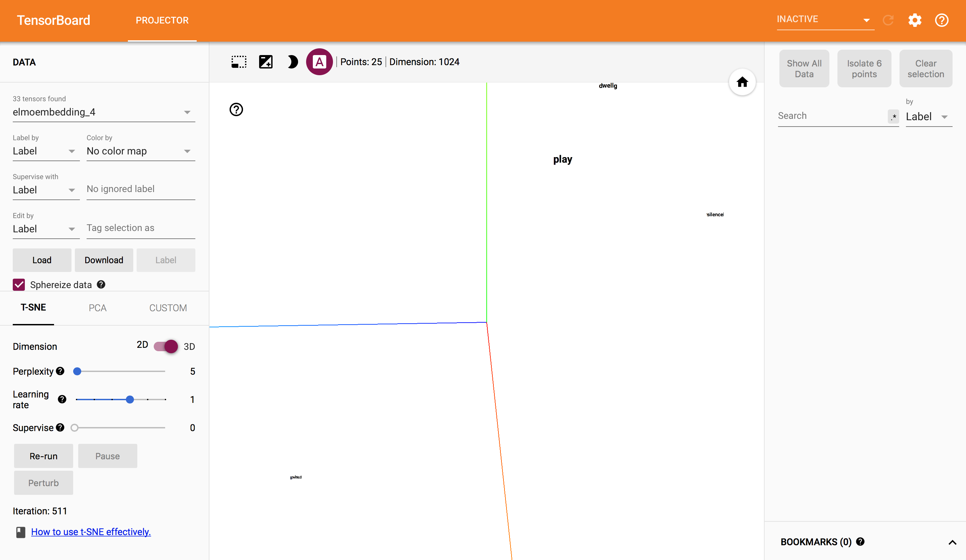Adjust the Perplexity slider handle
This screenshot has height=560, width=966.
77,371
